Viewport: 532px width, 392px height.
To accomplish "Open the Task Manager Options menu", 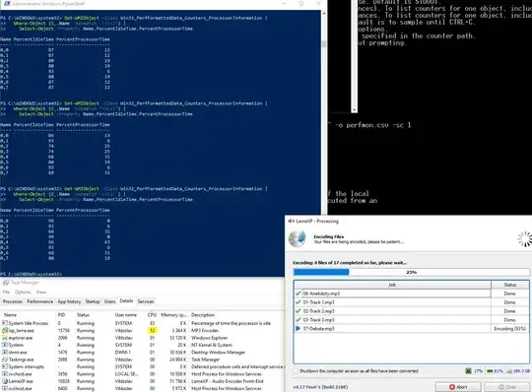I will click(23, 292).
